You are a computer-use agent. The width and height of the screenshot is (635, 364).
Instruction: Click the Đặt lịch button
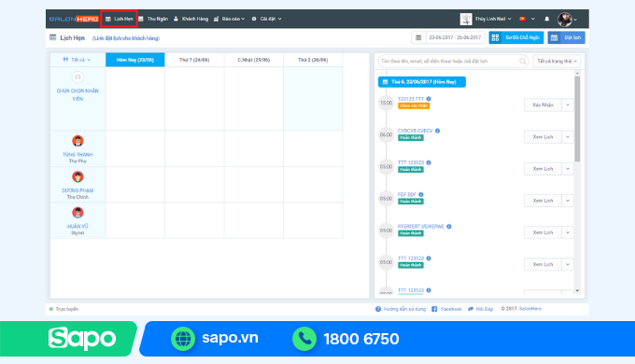click(x=566, y=37)
